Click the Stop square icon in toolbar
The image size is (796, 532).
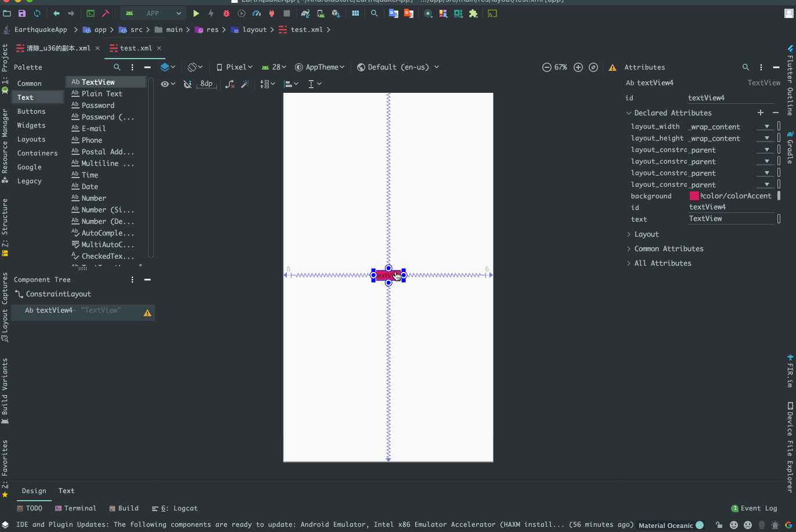287,13
